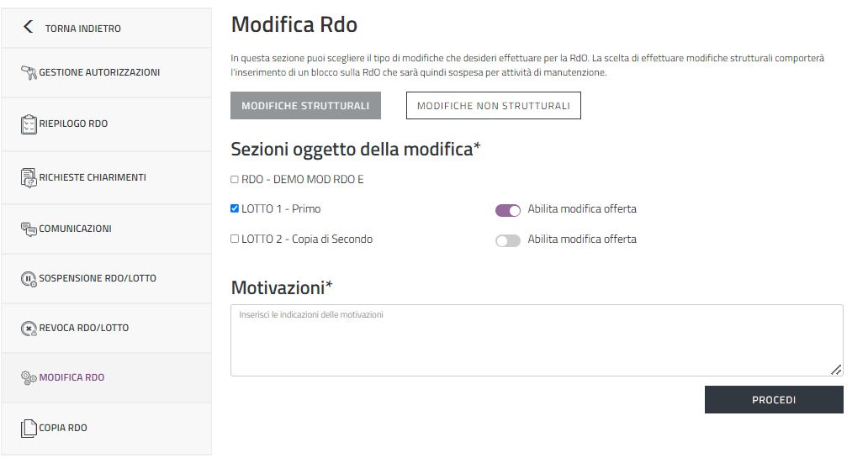
Task: Click the Comunicazioni chat icon
Action: point(29,229)
